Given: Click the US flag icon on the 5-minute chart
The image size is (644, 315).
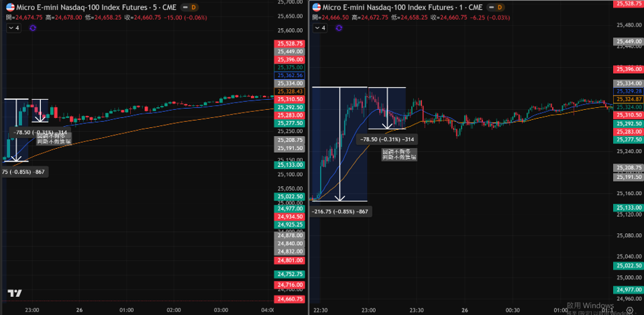Looking at the screenshot, I should click(x=9, y=7).
